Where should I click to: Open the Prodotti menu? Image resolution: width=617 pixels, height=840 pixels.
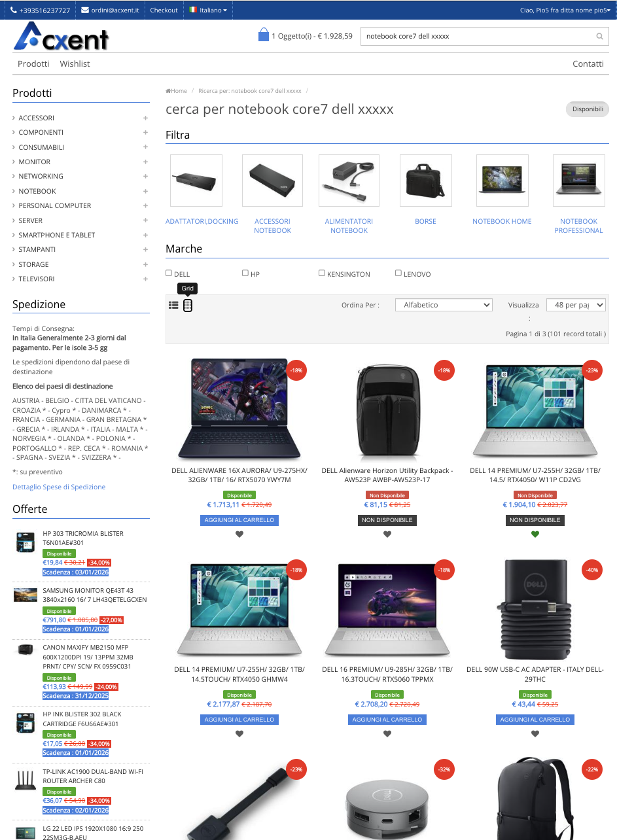33,63
